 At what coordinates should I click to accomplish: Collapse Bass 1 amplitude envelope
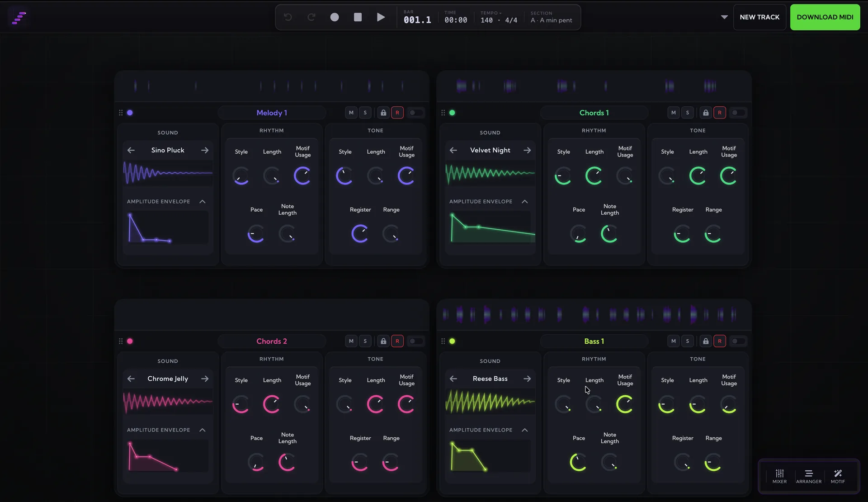click(525, 430)
